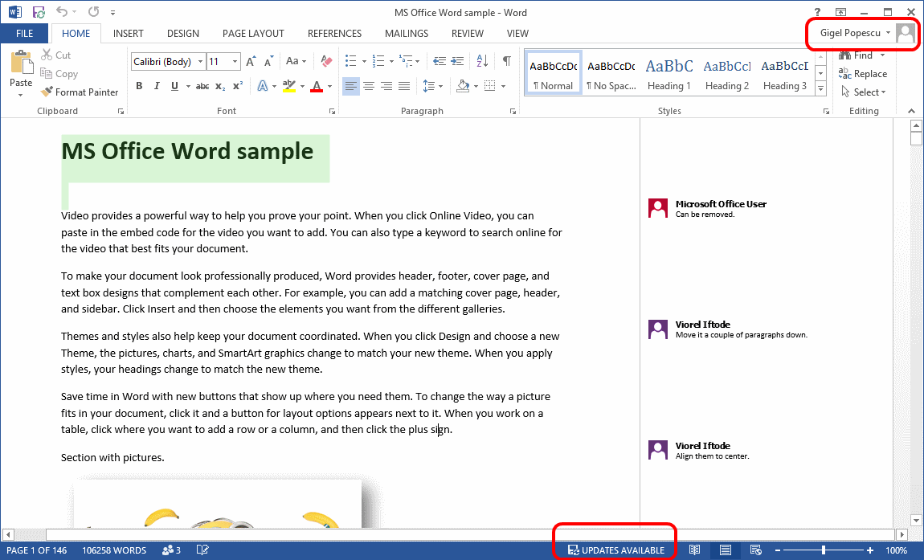Toggle Bold formatting
Image resolution: width=924 pixels, height=560 pixels.
[139, 86]
